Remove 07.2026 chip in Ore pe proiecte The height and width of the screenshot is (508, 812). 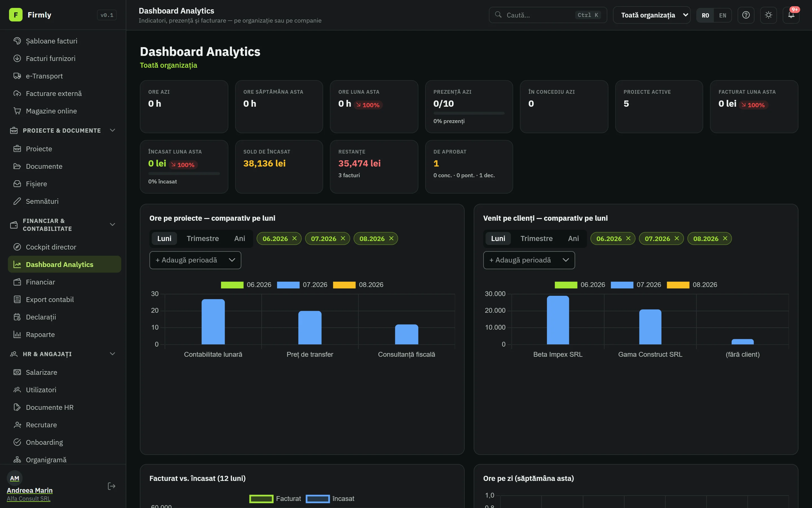point(343,238)
